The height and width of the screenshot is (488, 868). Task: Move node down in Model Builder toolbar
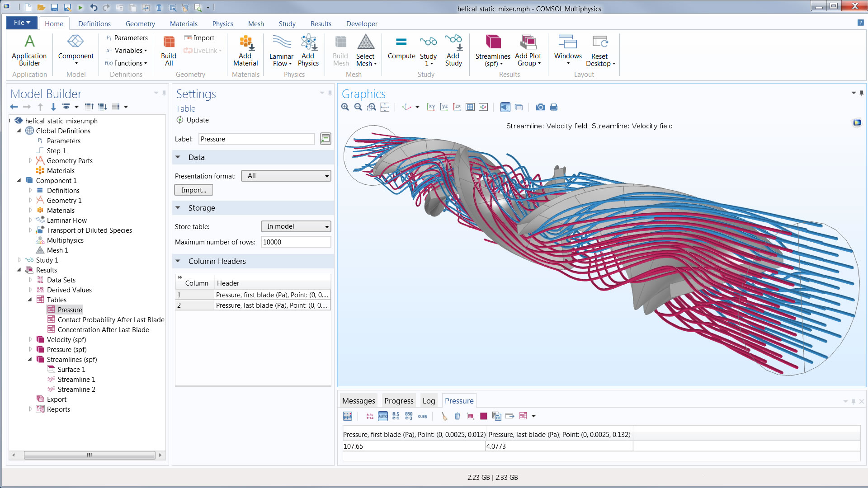[x=53, y=107]
